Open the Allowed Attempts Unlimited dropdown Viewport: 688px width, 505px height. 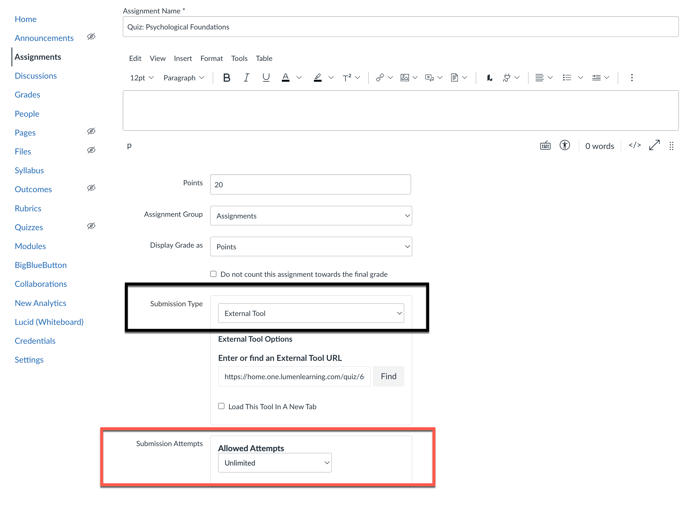(275, 463)
